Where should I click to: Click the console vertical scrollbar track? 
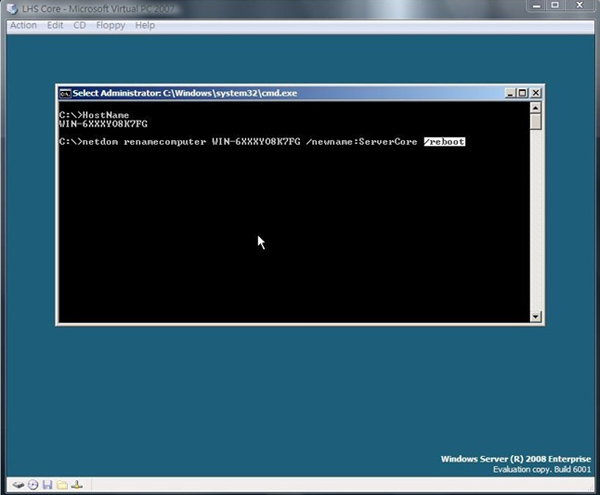point(536,220)
